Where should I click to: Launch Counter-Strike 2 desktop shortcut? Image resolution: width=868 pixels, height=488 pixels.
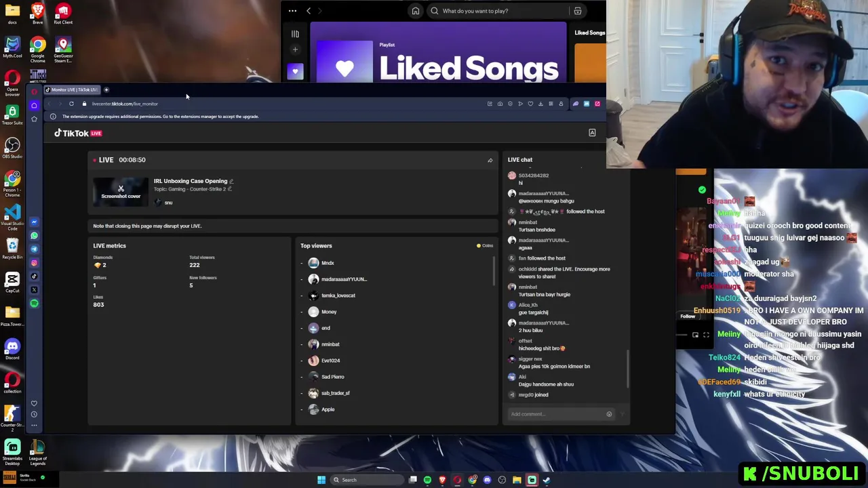12,417
